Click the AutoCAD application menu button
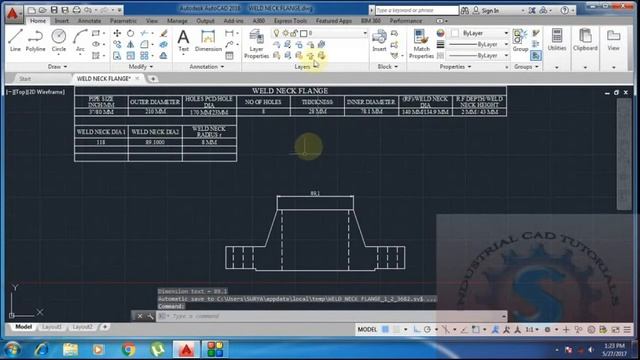 point(13,13)
